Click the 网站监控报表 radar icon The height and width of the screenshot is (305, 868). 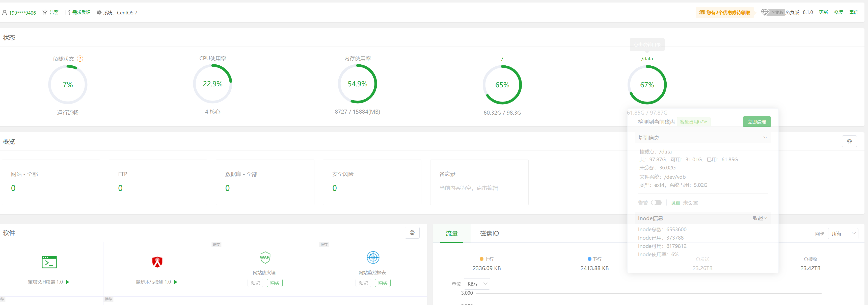373,258
